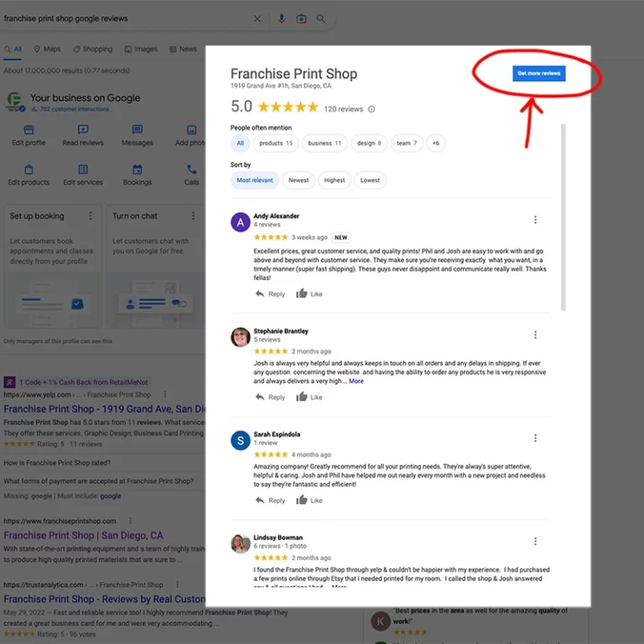Filter reviews mentioning products

tap(276, 143)
